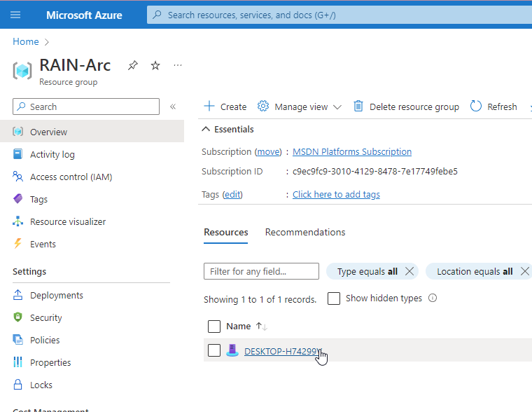The width and height of the screenshot is (532, 412).
Task: Click the DESKTOP-H74299 Arc machine icon
Action: pyautogui.click(x=232, y=350)
